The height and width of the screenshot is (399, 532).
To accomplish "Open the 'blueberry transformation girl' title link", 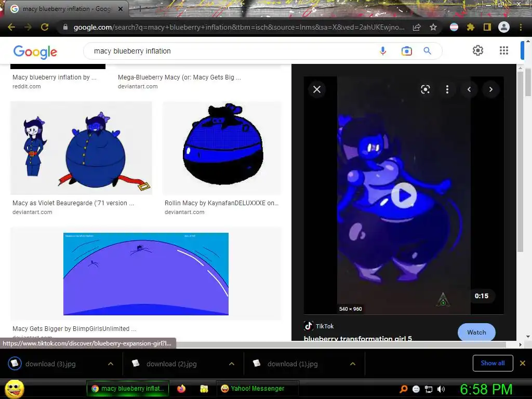I will tap(357, 338).
